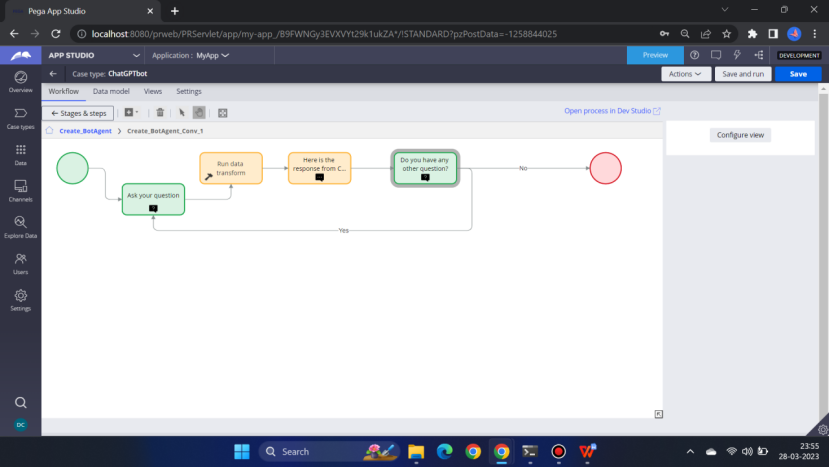Open the browser extensions puzzle icon
The image size is (830, 467).
(752, 34)
